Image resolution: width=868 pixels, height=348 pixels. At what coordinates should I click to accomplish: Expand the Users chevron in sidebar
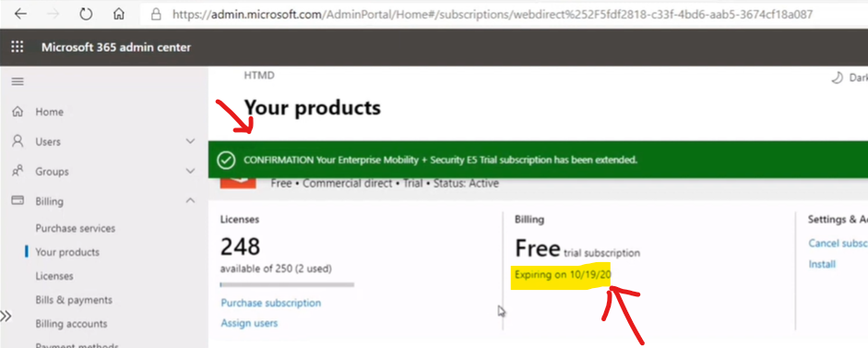(190, 142)
